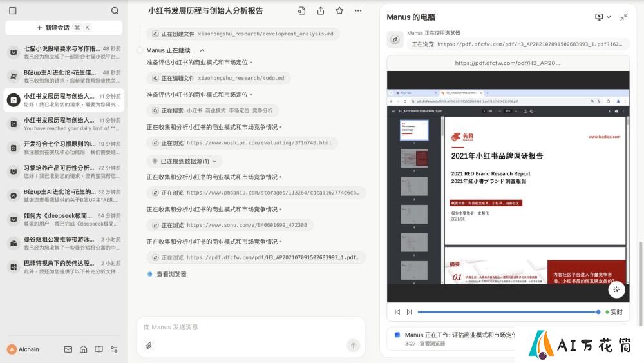Click the browser compass icon in the computer panel

[395, 39]
